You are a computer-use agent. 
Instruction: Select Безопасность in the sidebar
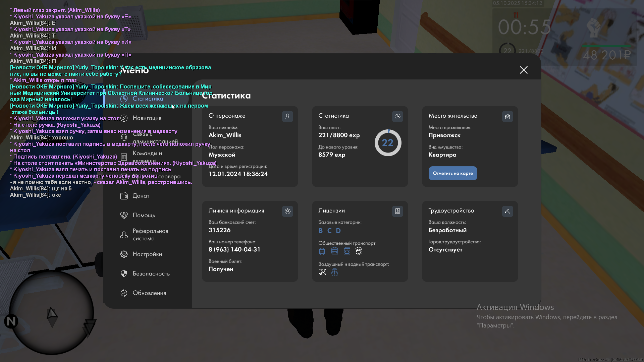[x=151, y=274]
